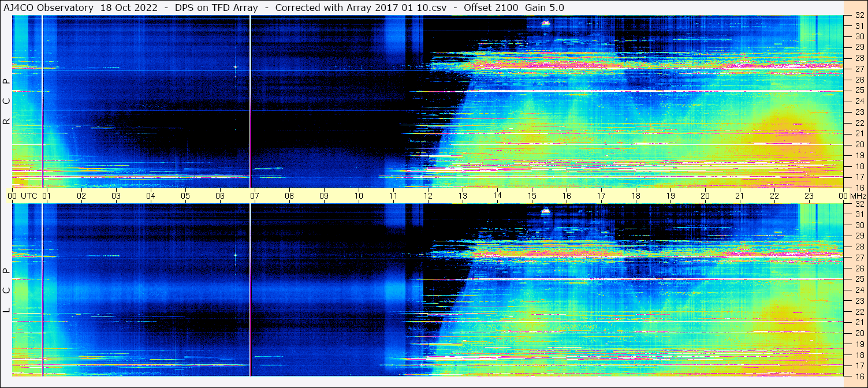This screenshot has width=868, height=388.
Task: Click the 03 hour label on the UTC axis
Action: 116,196
